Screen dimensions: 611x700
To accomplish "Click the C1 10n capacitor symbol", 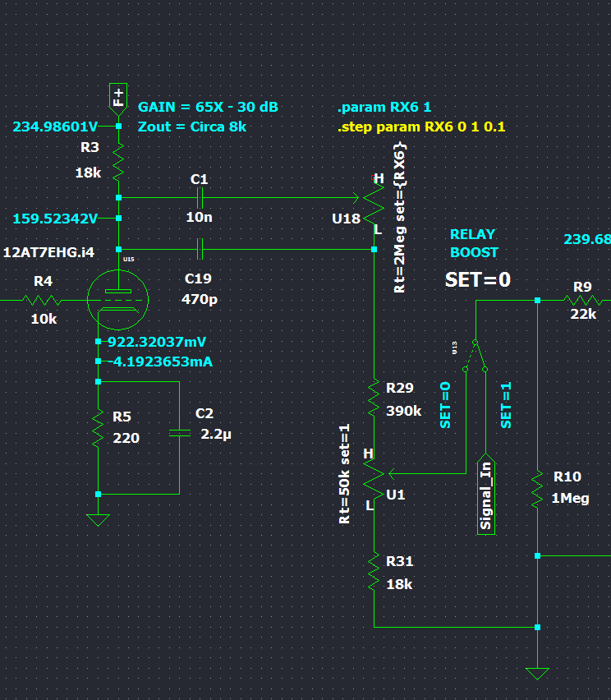I will pyautogui.click(x=200, y=197).
